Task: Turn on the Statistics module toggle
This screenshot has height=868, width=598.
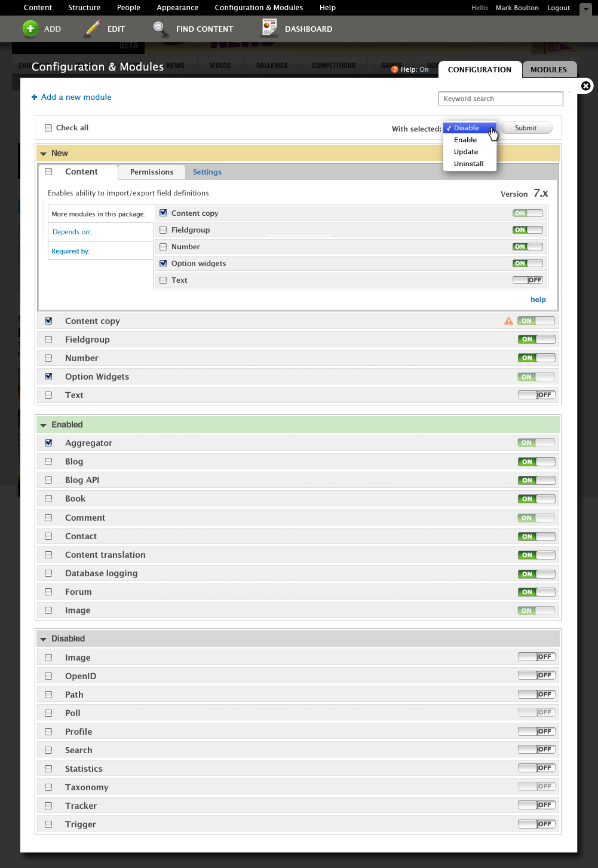Action: point(536,768)
